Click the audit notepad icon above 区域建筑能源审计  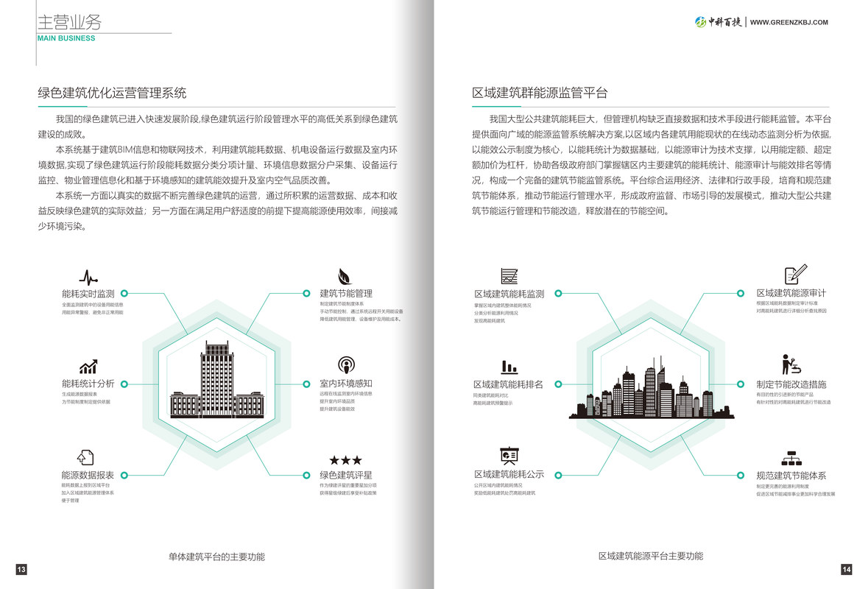794,275
